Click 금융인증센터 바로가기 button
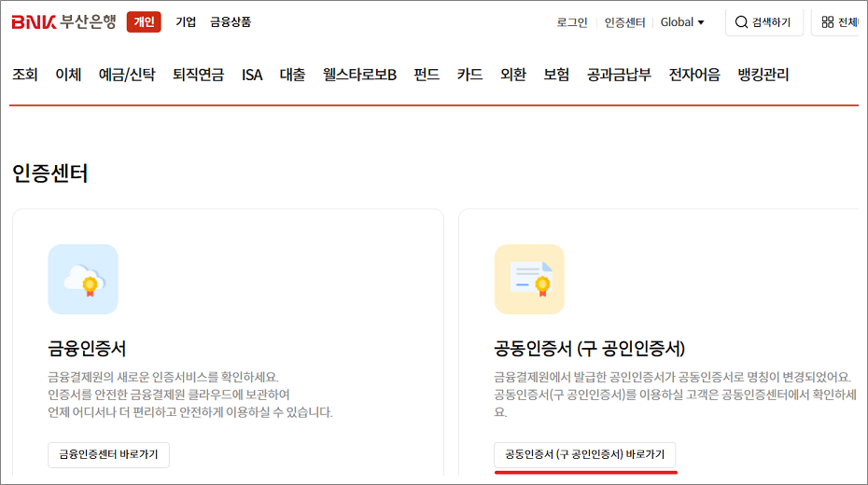Image resolution: width=868 pixels, height=485 pixels. (108, 454)
